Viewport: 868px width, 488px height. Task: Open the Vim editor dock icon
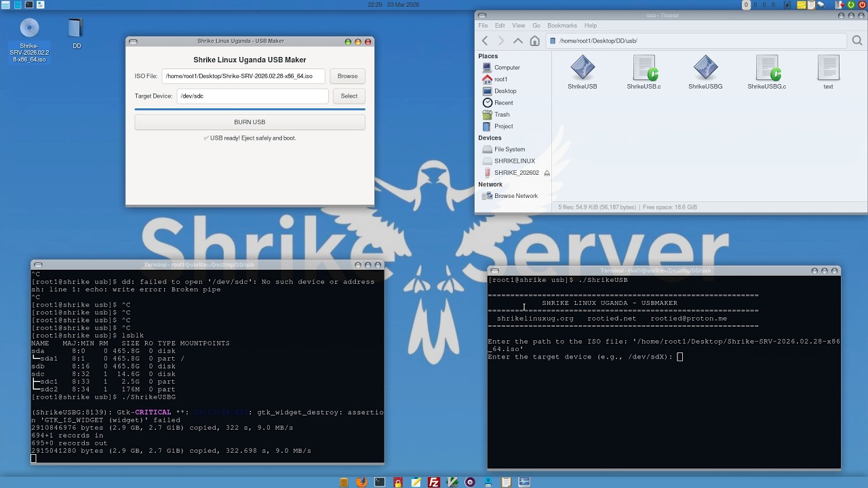pyautogui.click(x=452, y=482)
